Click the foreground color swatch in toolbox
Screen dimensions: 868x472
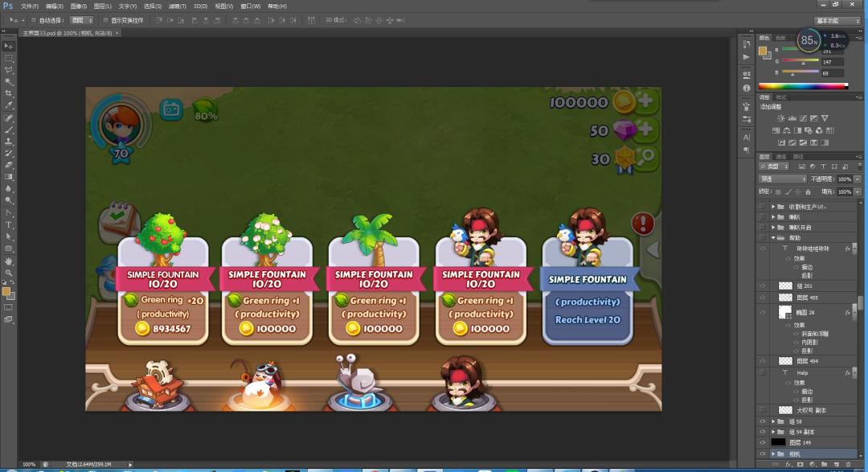pyautogui.click(x=7, y=293)
